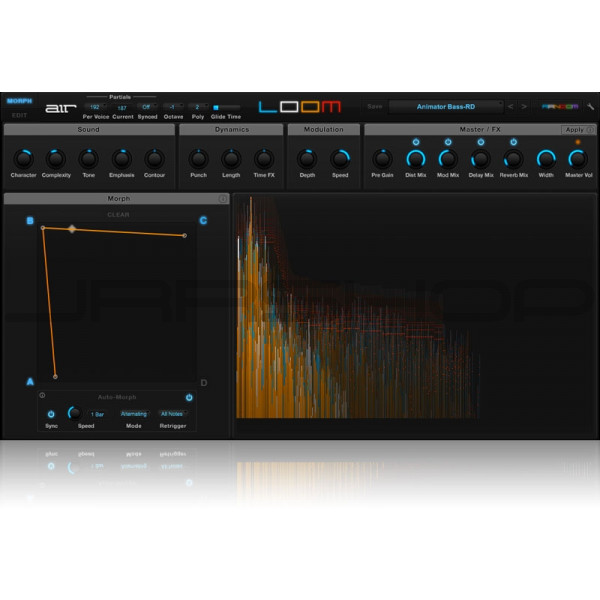Click the info icon beside Apply
Viewport: 600px width, 600px height.
click(x=590, y=130)
